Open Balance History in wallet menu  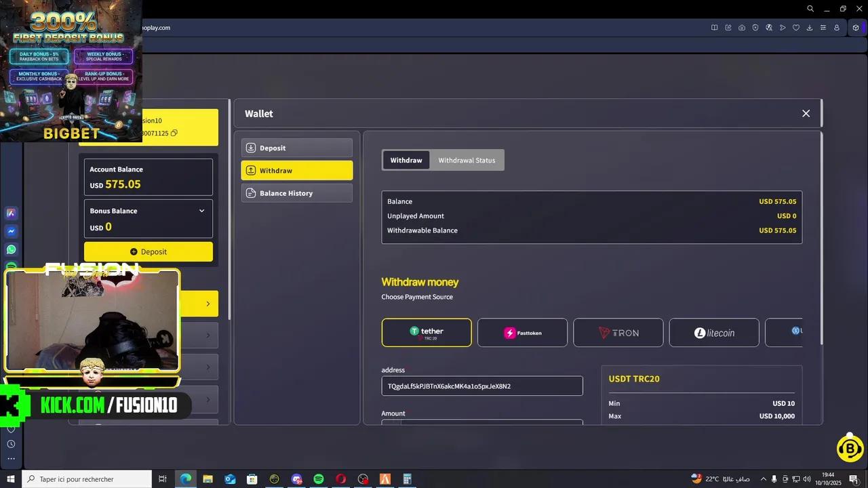click(x=297, y=193)
